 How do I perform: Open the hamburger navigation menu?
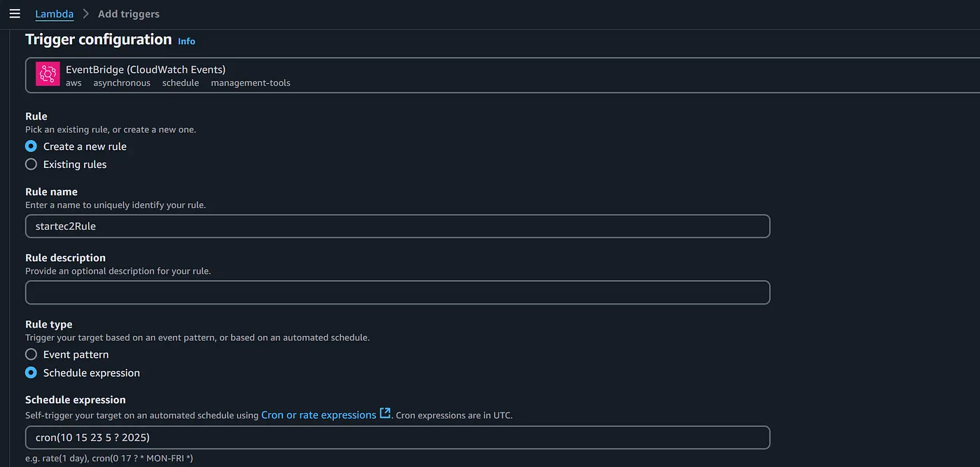tap(15, 14)
